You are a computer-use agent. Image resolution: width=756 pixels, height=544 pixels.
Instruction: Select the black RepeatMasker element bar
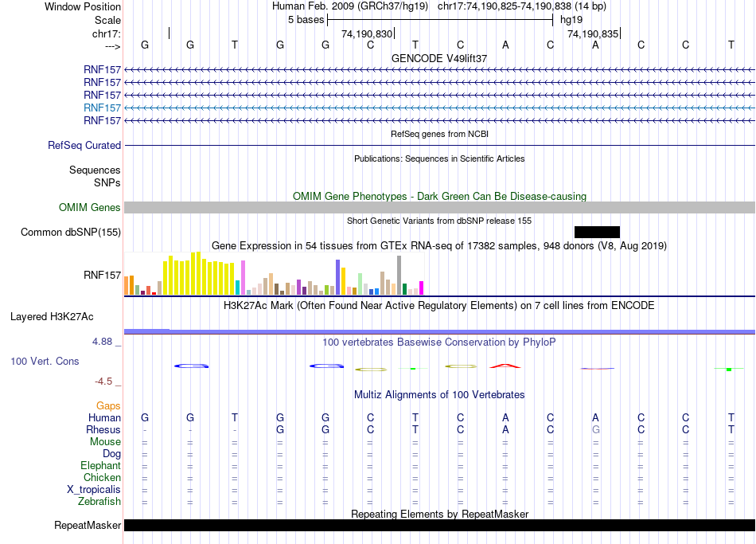[x=439, y=525]
